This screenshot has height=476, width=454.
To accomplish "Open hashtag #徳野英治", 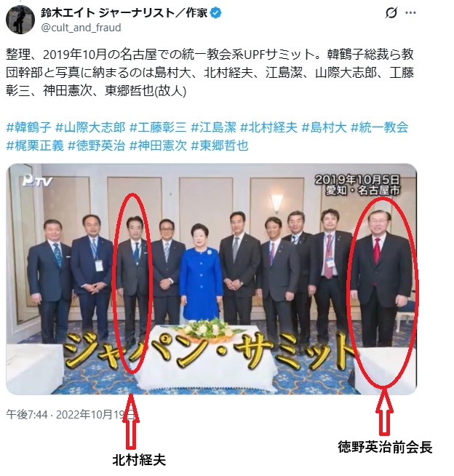I will pos(97,146).
